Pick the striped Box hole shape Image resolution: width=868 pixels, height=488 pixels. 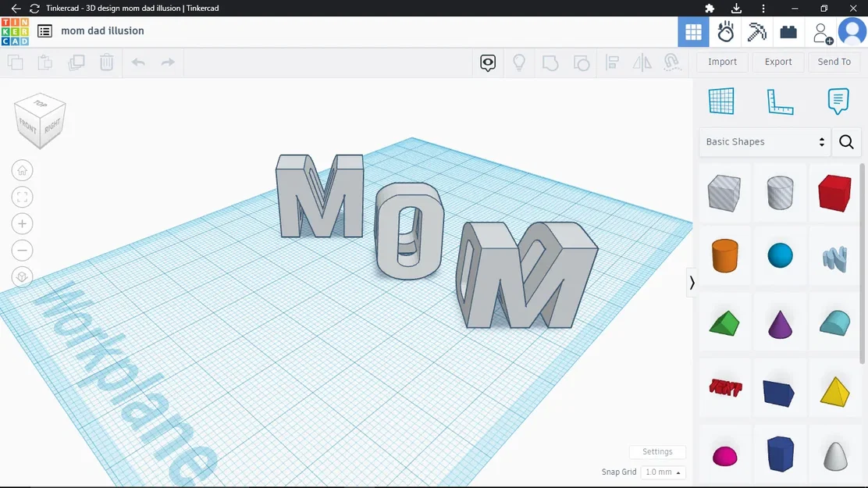tap(724, 193)
